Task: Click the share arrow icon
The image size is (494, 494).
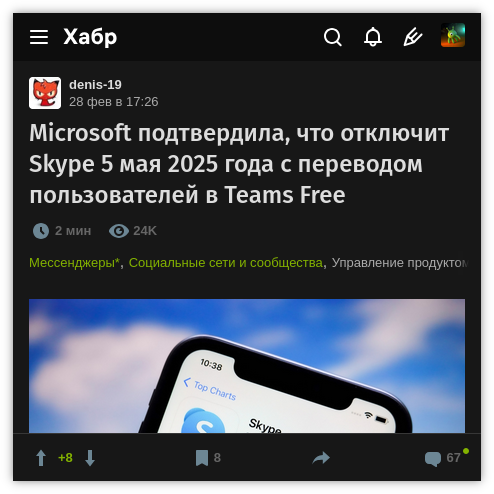Action: coord(321,458)
